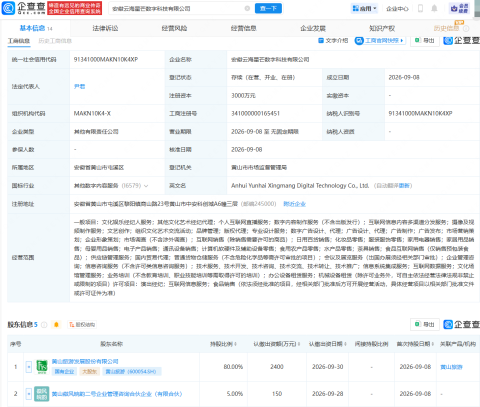Screen dimensions: 480x407
Task: Select the 历史工商信息 sub-tab
Action: coord(55,41)
